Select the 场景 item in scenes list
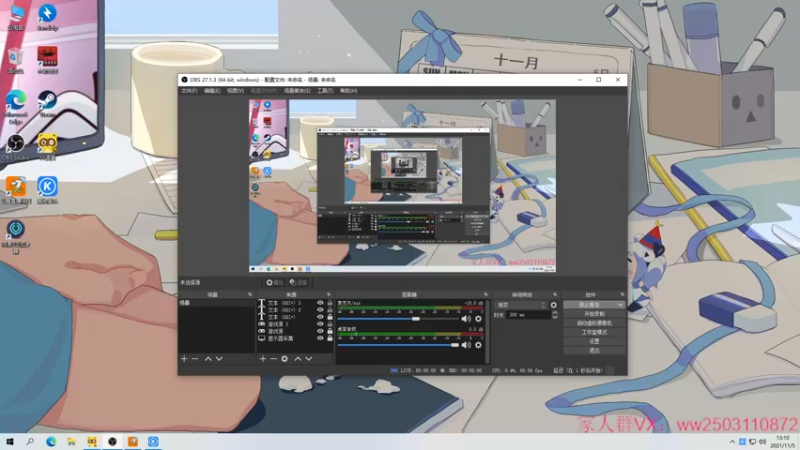Image resolution: width=800 pixels, height=450 pixels. pos(216,303)
